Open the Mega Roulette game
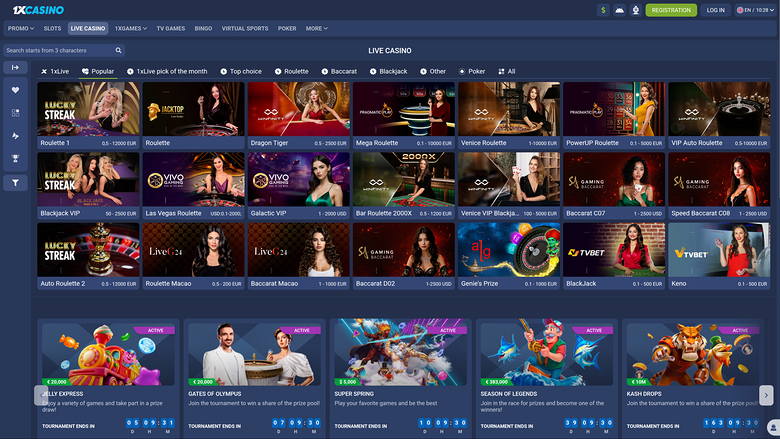This screenshot has height=439, width=780. click(404, 115)
